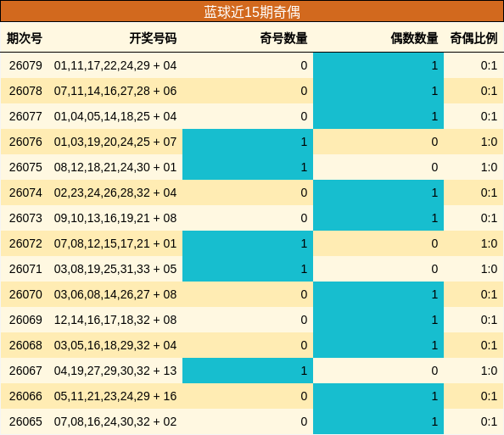Select numbers 03,05,16,18,29,32 + 04
Viewport: 504px width, 435px height.
coord(115,345)
